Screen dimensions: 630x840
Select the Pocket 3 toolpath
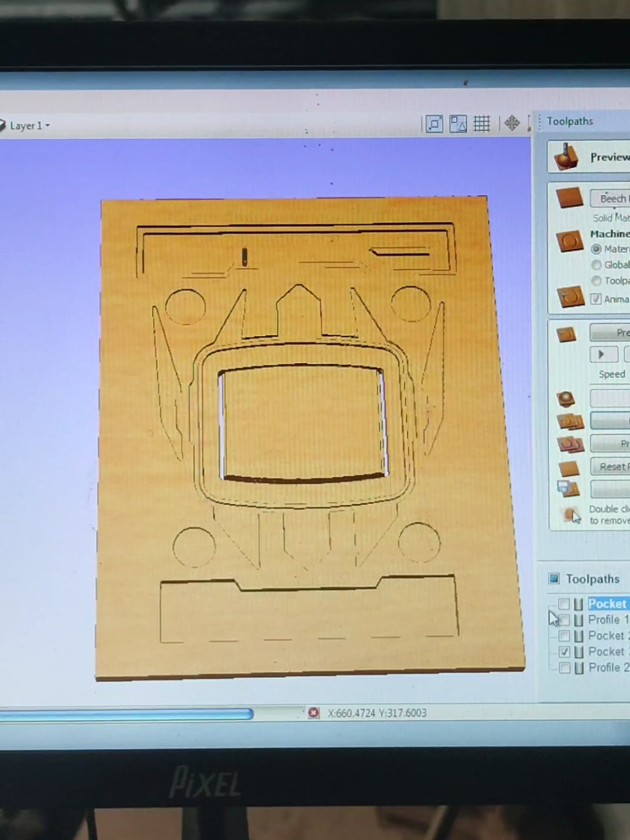point(608,652)
